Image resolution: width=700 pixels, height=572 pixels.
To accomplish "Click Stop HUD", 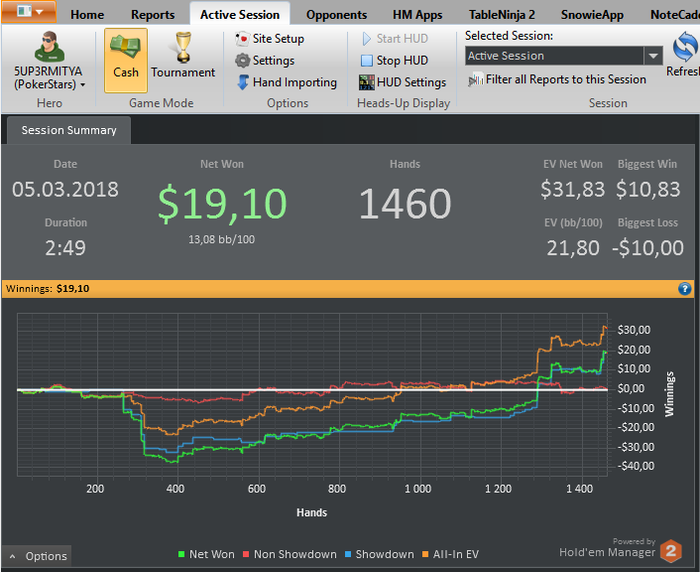I will [394, 60].
